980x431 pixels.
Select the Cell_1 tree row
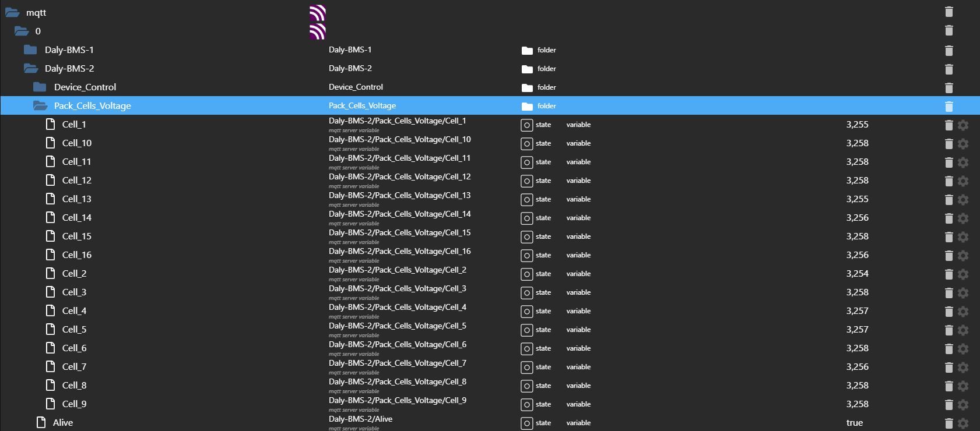pyautogui.click(x=490, y=124)
